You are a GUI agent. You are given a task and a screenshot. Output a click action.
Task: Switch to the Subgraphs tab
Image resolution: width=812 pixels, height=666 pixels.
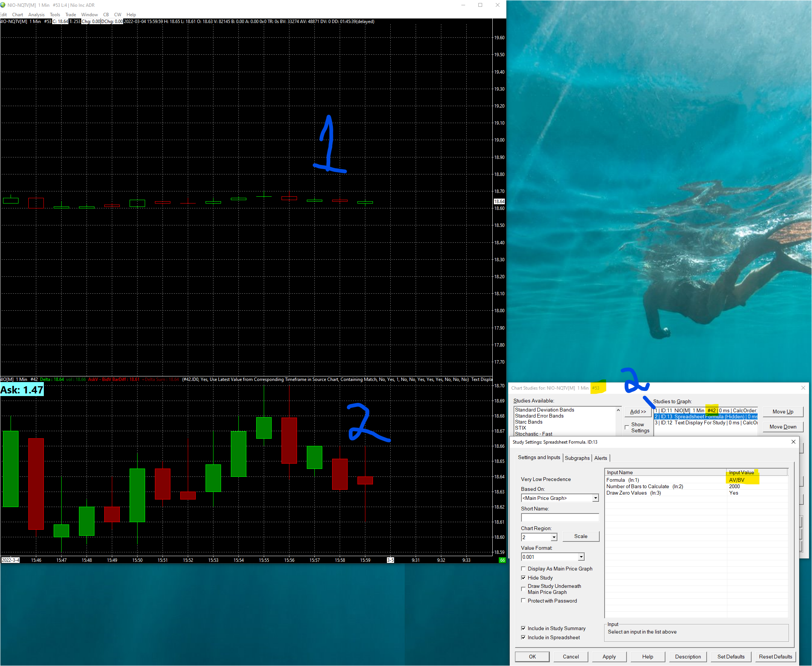[577, 458]
